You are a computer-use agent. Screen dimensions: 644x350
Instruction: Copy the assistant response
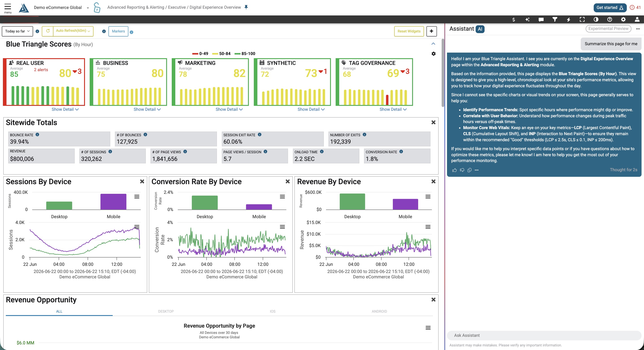click(470, 170)
